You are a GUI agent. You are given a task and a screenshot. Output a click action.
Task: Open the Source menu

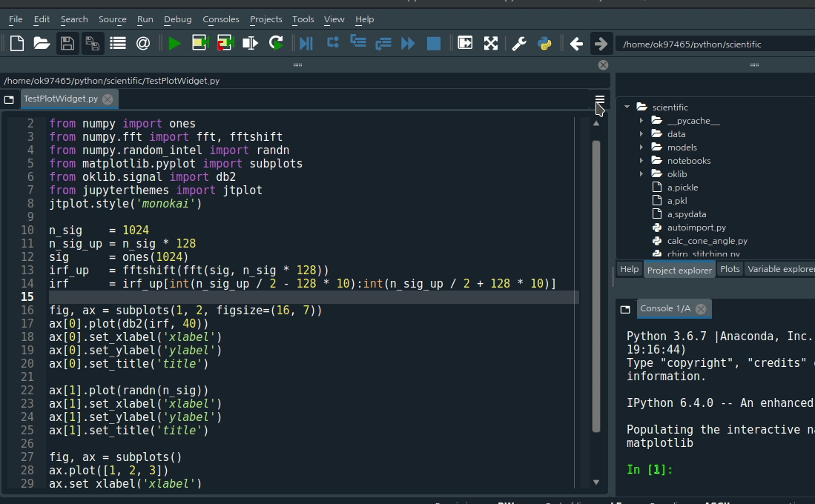coord(112,19)
